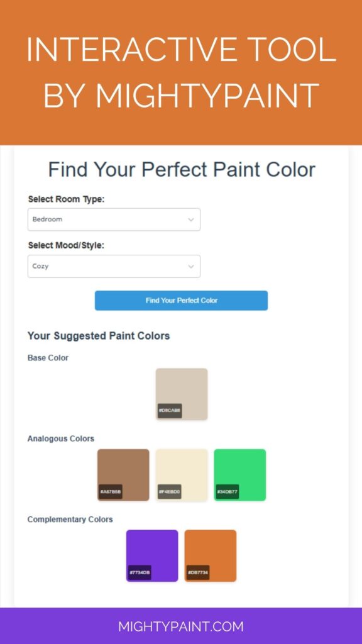
Task: Click the Cozy mood selector chevron
Action: [x=190, y=266]
